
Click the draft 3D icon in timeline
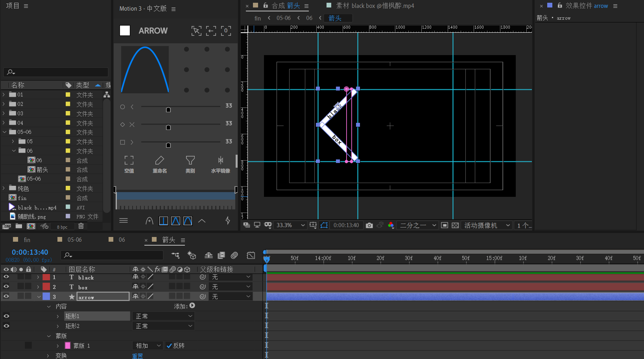(x=192, y=255)
